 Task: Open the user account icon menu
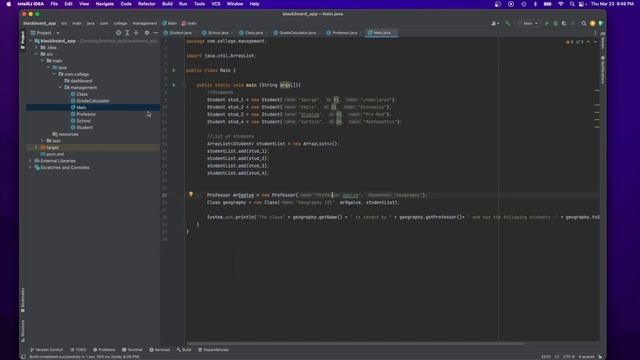click(x=495, y=23)
